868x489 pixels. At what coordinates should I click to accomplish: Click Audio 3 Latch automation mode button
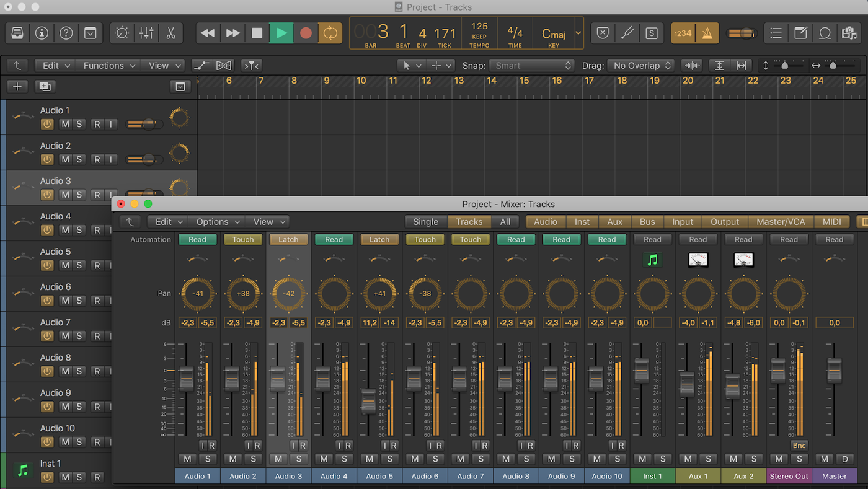click(x=288, y=240)
